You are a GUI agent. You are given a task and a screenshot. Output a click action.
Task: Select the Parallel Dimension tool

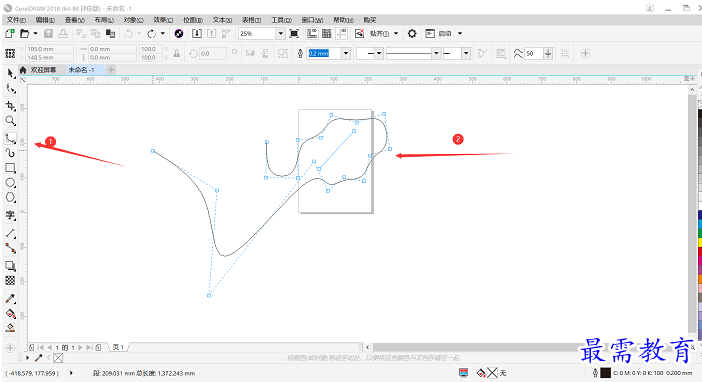click(10, 233)
